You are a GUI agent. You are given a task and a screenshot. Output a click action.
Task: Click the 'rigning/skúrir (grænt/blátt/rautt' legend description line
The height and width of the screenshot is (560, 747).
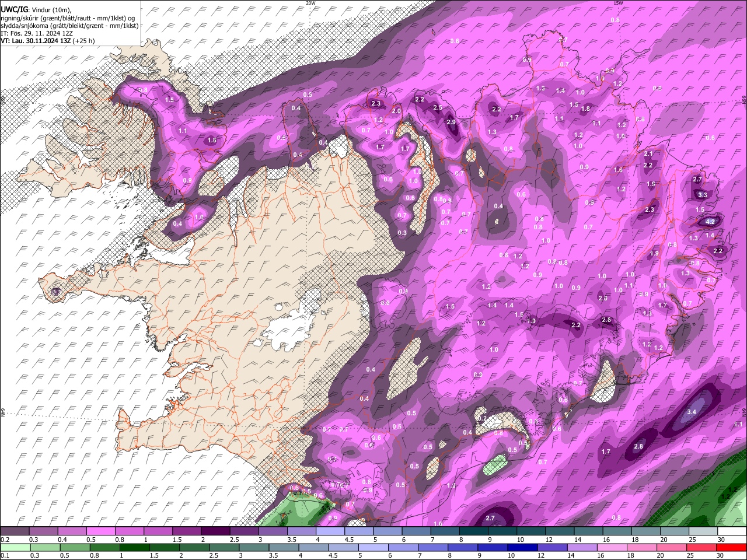pyautogui.click(x=69, y=17)
